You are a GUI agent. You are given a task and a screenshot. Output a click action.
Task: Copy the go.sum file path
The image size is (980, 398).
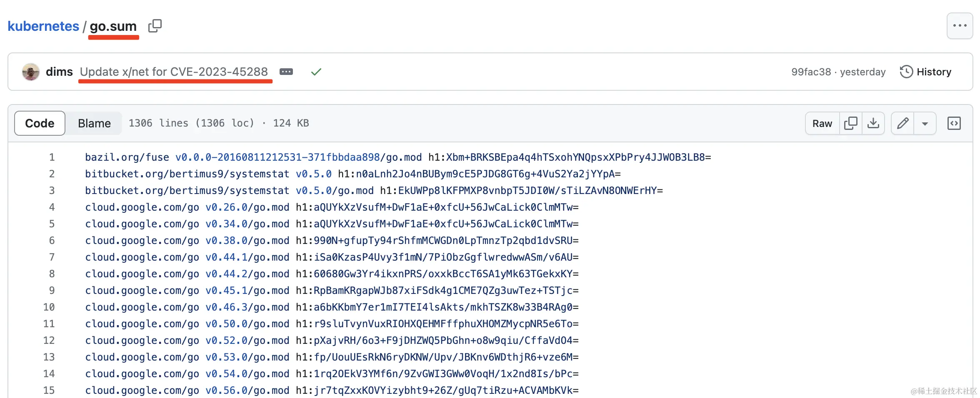[x=155, y=25]
